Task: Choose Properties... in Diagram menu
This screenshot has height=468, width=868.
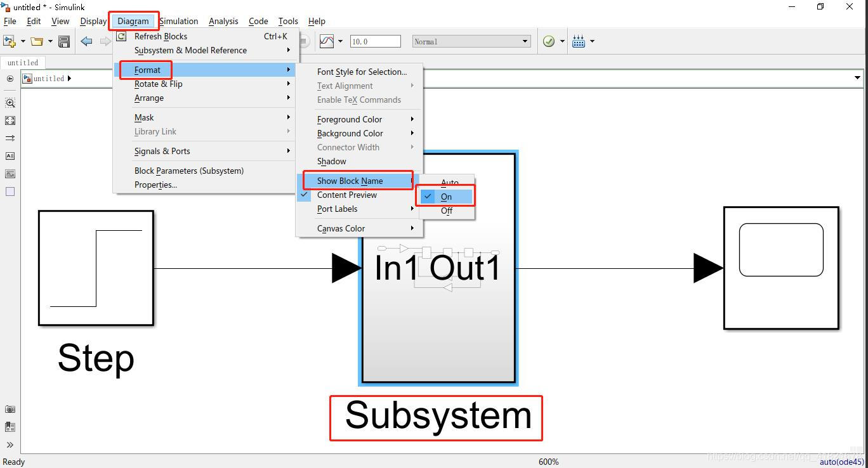Action: (204, 185)
